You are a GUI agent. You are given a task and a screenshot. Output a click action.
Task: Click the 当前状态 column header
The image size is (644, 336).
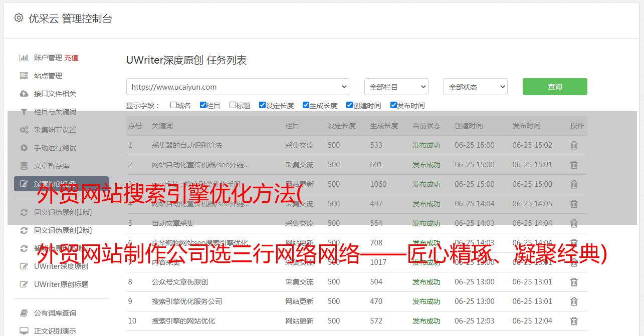426,126
